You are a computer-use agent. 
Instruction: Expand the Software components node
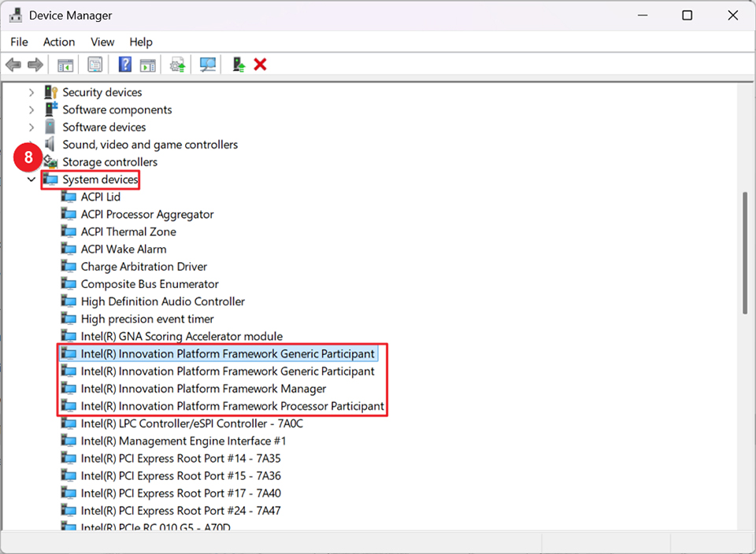coord(31,110)
